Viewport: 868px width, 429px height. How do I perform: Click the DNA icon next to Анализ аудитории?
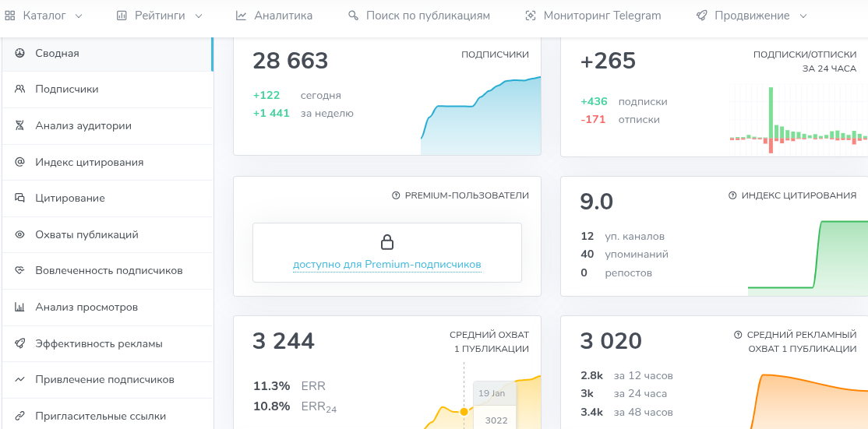pyautogui.click(x=20, y=125)
